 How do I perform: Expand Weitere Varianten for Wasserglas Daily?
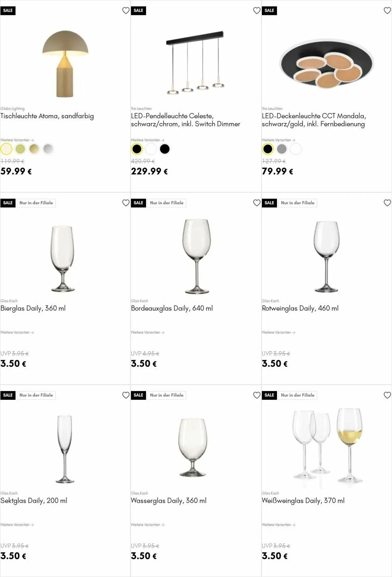tap(147, 525)
